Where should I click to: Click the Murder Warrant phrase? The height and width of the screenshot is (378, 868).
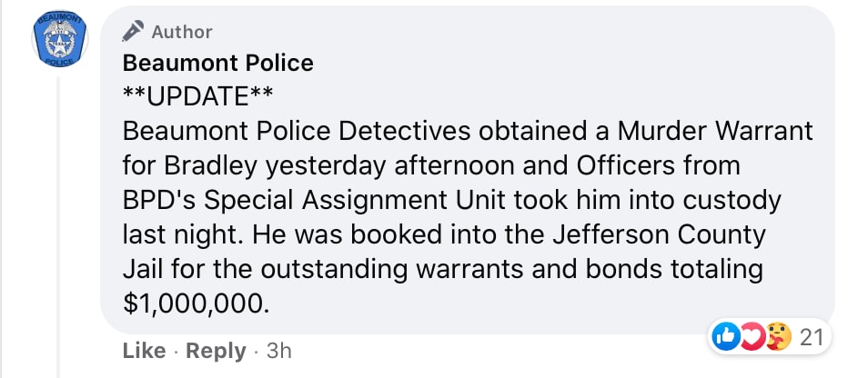[714, 131]
